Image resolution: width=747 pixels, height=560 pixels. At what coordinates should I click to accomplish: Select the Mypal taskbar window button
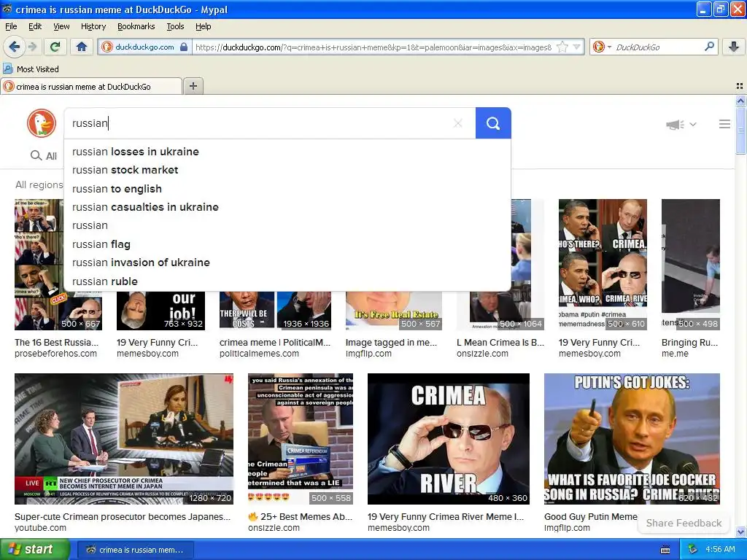(135, 550)
